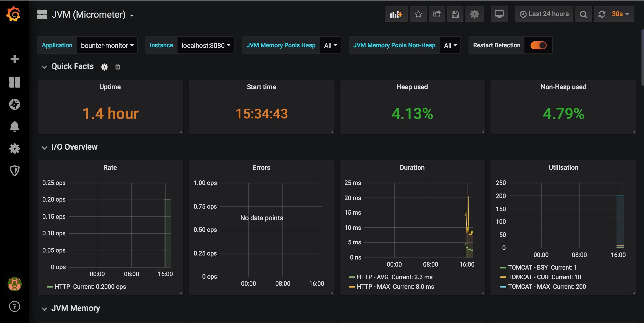
Task: Open the Instance localhost:8080 dropdown
Action: [x=206, y=45]
